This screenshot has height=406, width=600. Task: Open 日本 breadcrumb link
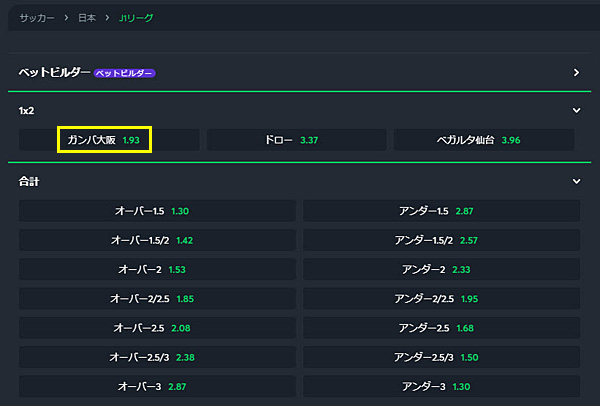click(87, 19)
